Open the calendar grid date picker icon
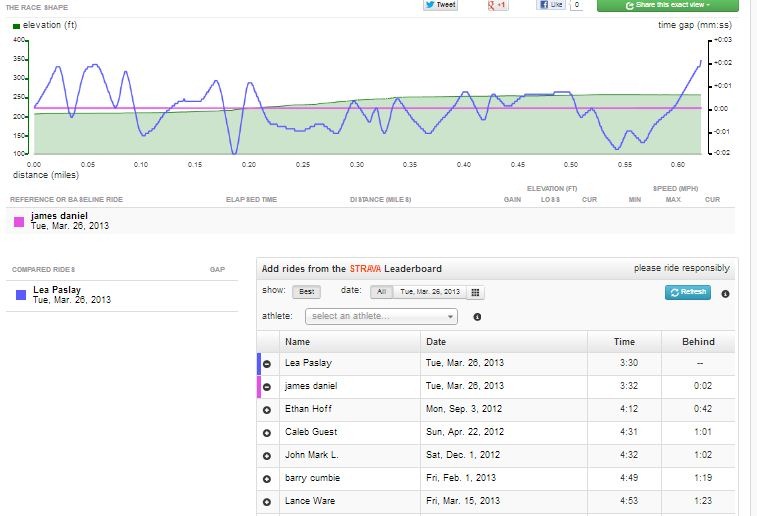Screen dimensions: 757x516 (475, 292)
